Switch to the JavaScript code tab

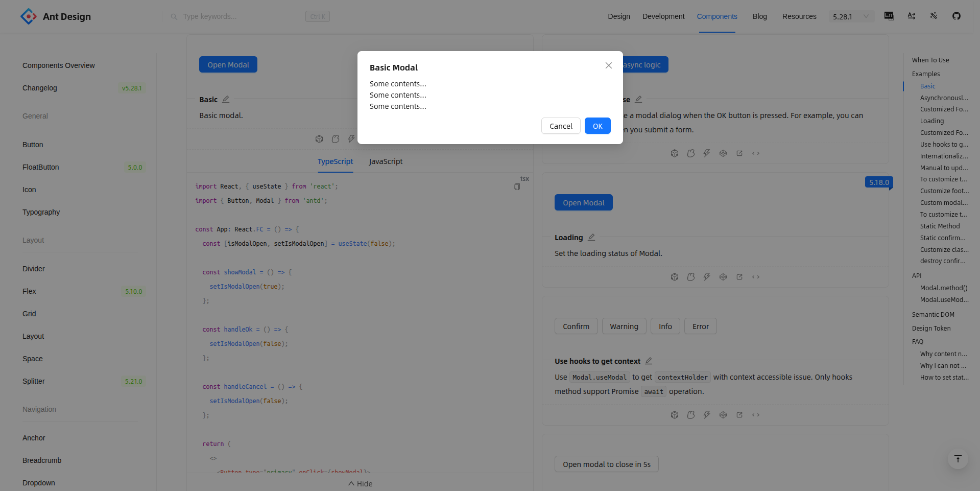click(386, 161)
